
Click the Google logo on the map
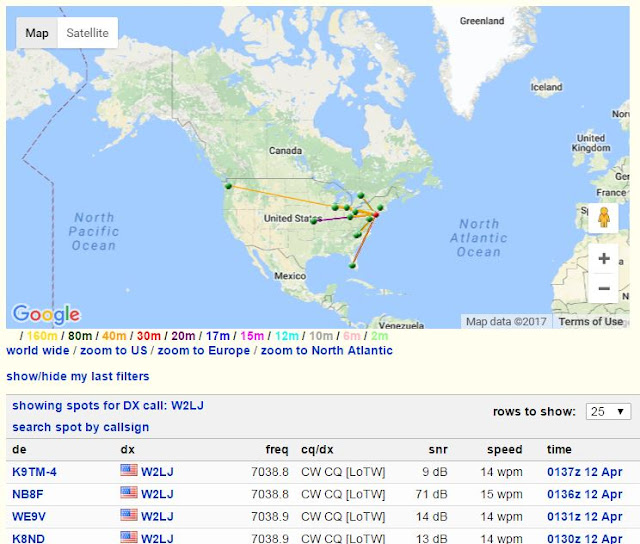(46, 314)
